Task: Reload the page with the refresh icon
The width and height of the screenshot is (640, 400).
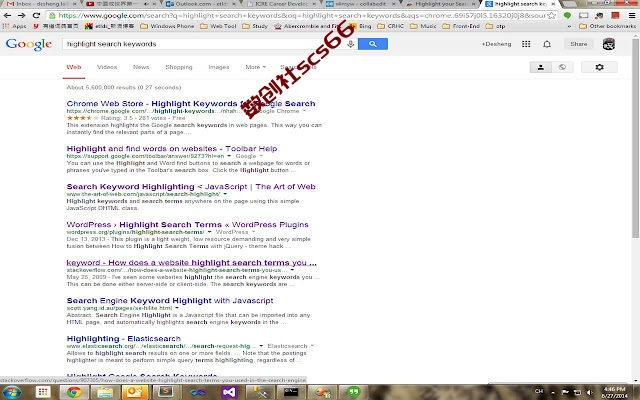Action: 36,16
